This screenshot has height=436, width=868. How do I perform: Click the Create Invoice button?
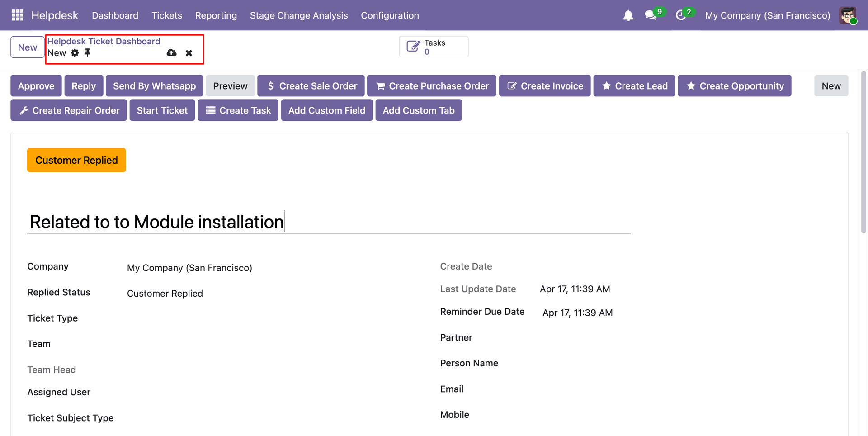[x=545, y=85]
